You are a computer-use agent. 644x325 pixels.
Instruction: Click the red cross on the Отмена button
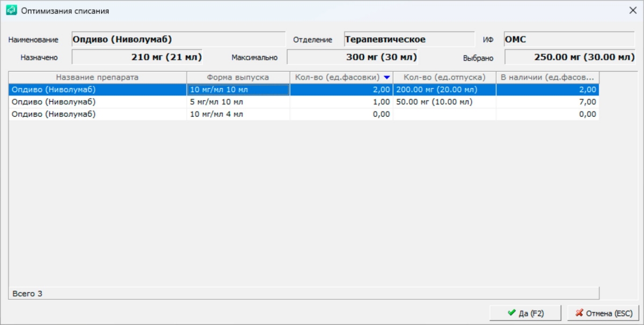[x=579, y=313]
